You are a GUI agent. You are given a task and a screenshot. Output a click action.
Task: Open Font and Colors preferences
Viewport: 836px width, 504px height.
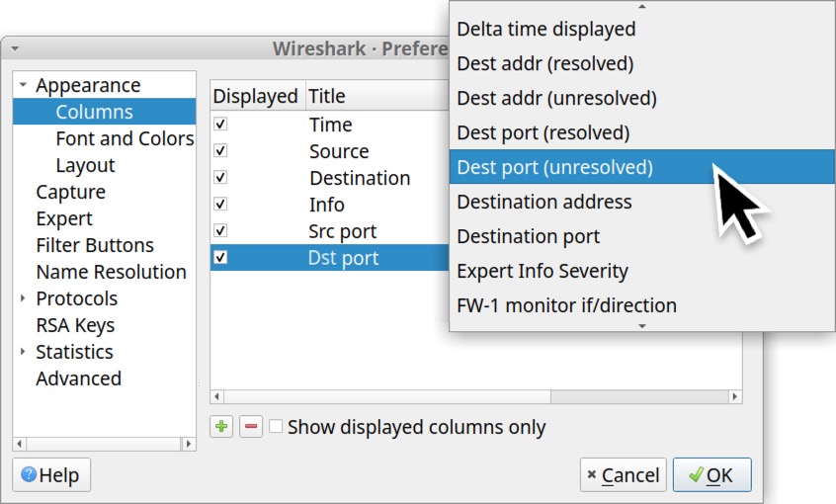point(125,138)
